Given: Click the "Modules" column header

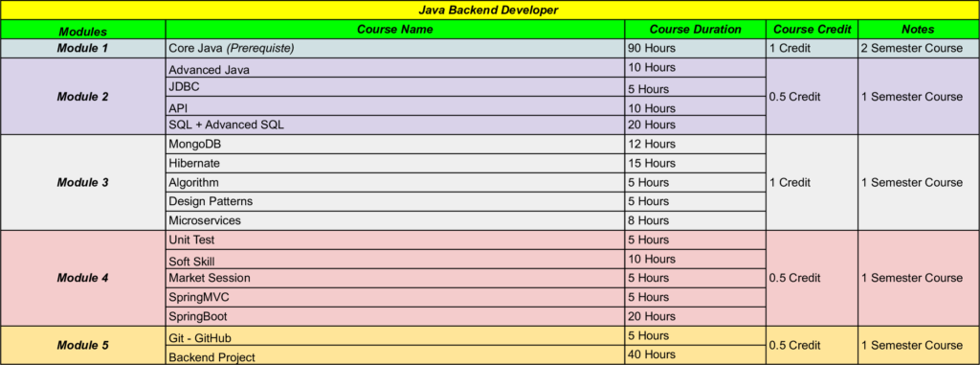Looking at the screenshot, I should tap(83, 30).
